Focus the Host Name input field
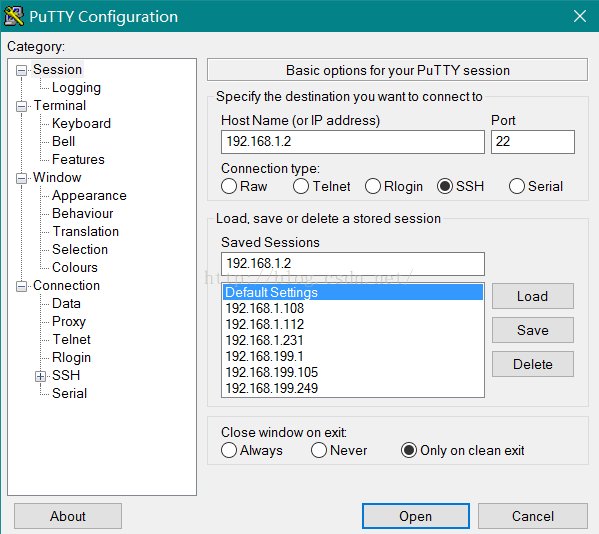Viewport: 599px width, 534px height. (x=353, y=142)
